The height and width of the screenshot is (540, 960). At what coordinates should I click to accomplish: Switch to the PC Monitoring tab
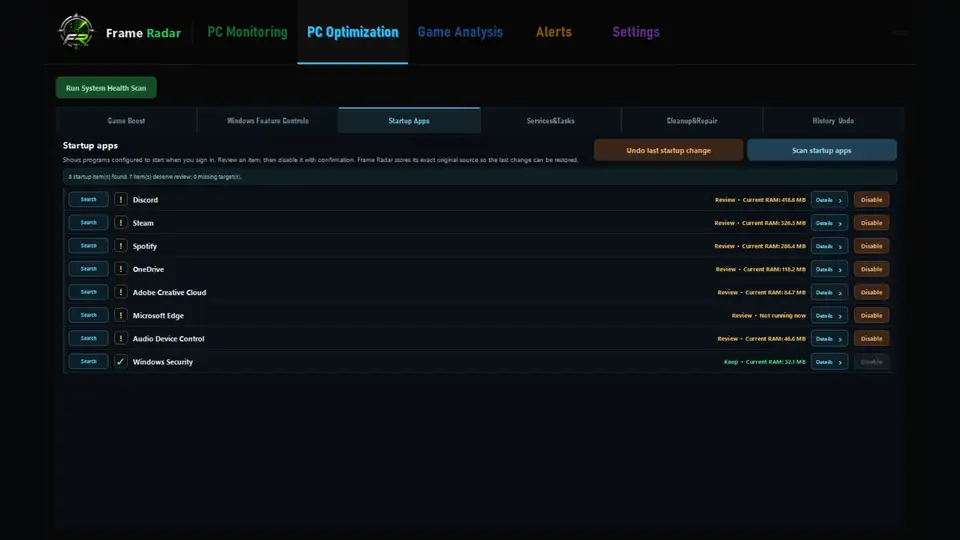tap(247, 32)
